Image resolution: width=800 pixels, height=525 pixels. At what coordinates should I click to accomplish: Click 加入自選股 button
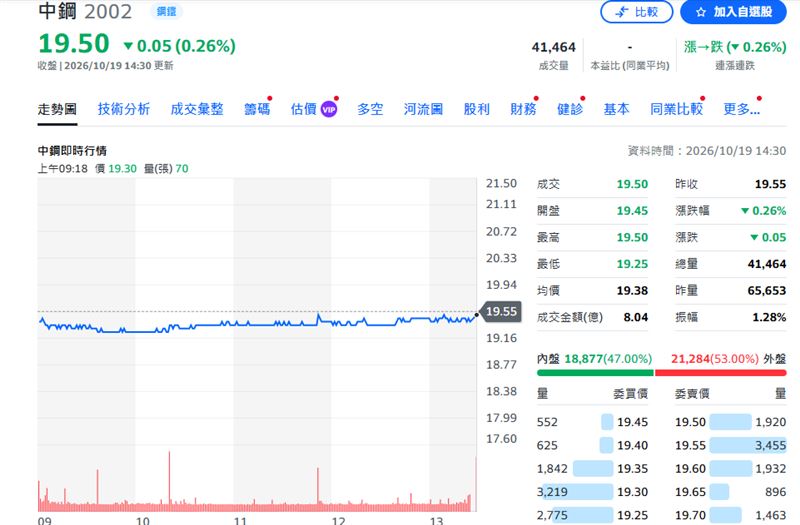733,12
